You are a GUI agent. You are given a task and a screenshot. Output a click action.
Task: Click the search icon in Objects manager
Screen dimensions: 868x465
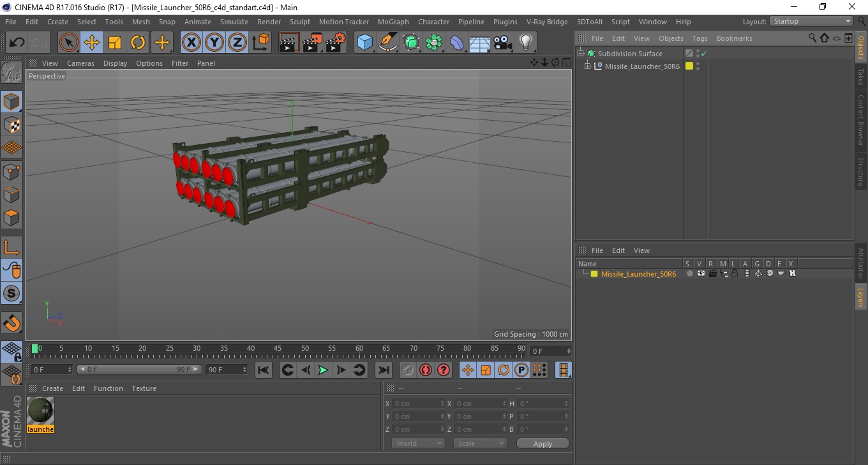pos(812,38)
